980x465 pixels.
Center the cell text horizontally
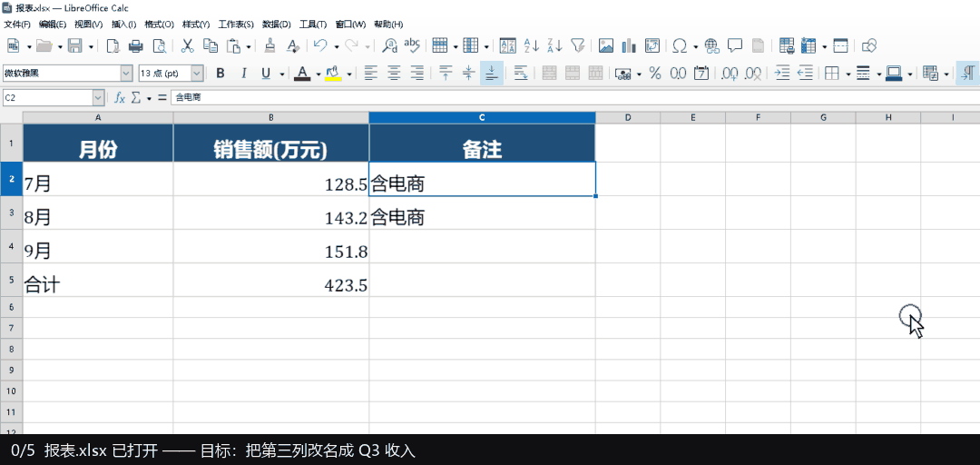394,74
